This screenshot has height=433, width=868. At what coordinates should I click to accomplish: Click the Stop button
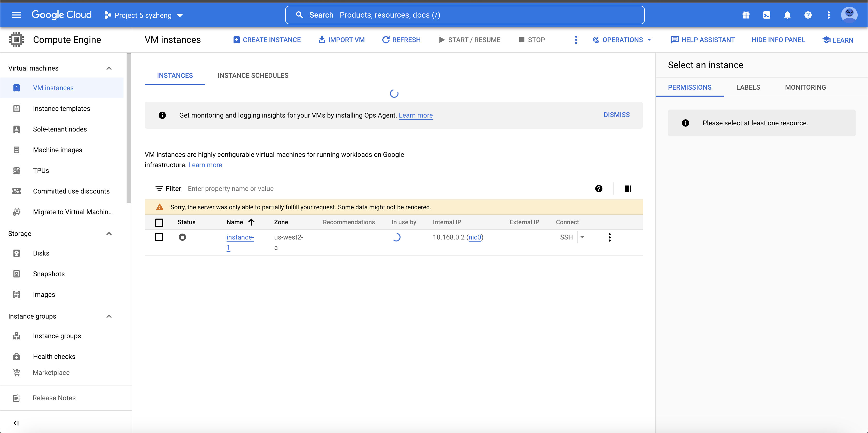532,40
